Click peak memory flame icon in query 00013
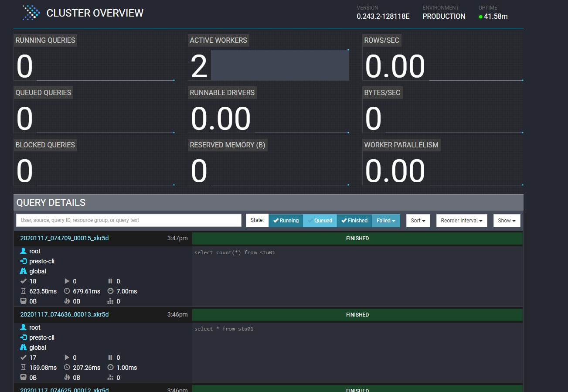The image size is (568, 392). 67,378
